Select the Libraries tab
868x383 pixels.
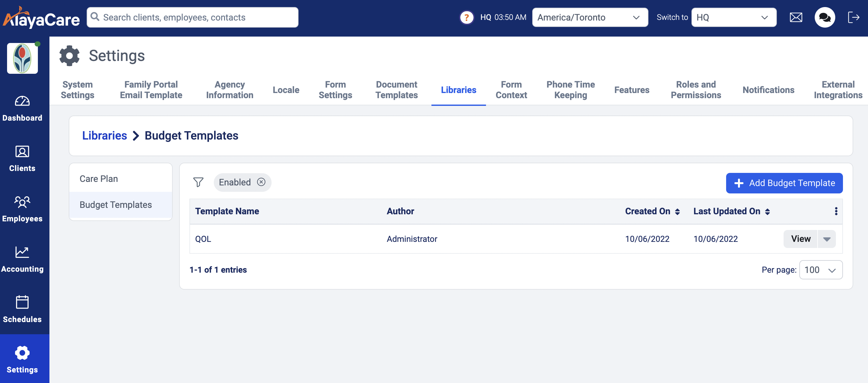pyautogui.click(x=458, y=90)
